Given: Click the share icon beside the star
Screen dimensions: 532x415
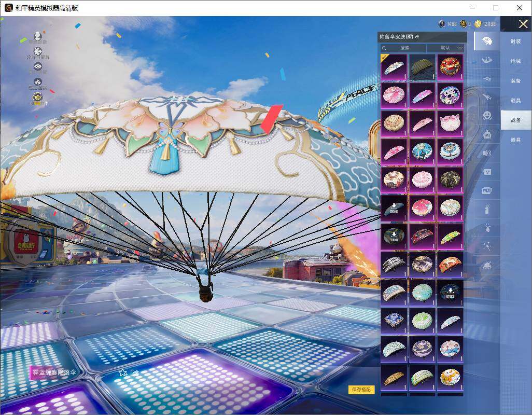Looking at the screenshot, I should point(134,372).
